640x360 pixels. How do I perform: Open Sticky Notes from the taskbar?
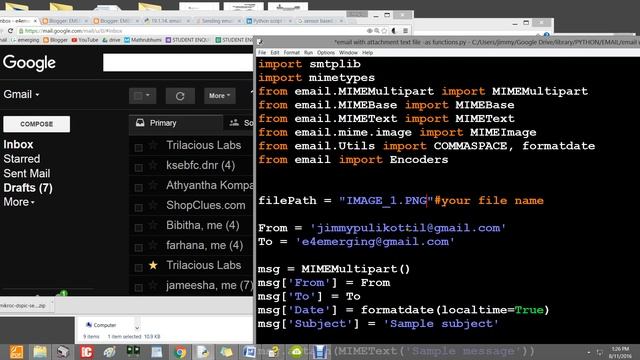click(226, 352)
